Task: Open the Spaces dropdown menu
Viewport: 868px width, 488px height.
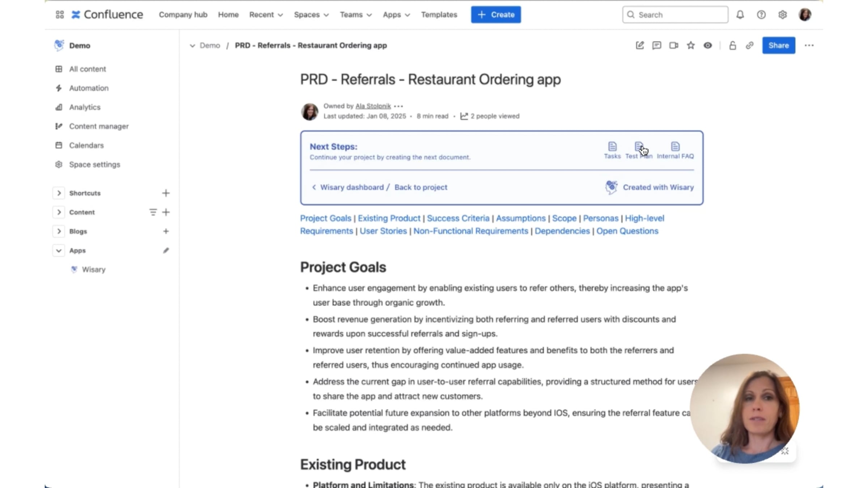Action: tap(311, 15)
